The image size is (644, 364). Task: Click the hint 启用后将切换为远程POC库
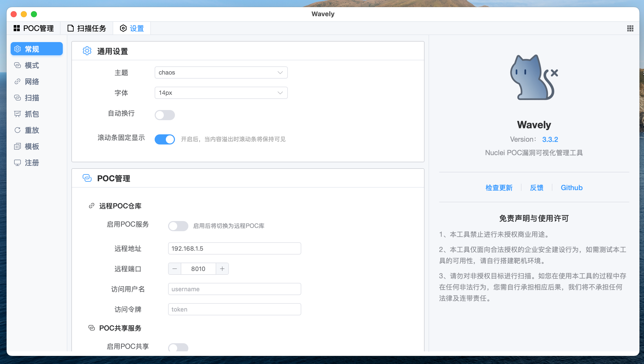(x=229, y=226)
